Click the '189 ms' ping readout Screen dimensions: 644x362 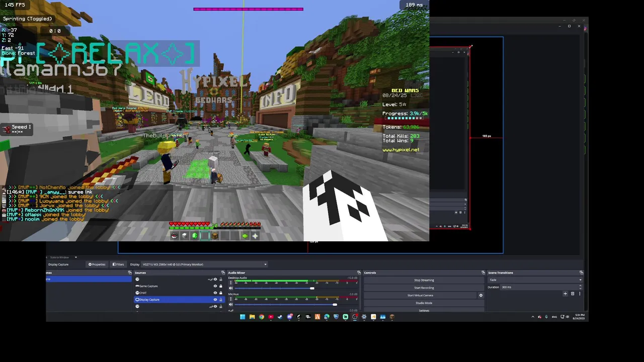click(414, 5)
